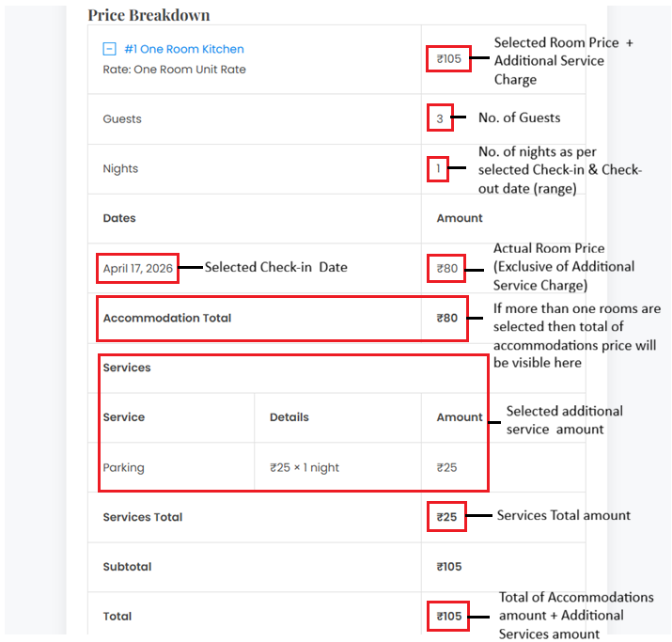Click the Service column header
672x642 pixels.
(x=124, y=417)
